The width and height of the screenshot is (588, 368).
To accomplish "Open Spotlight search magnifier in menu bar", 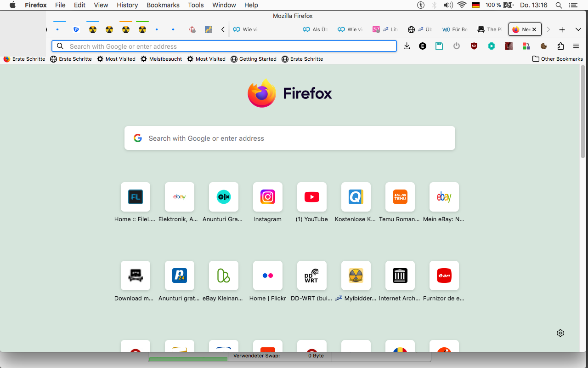I will click(x=559, y=5).
